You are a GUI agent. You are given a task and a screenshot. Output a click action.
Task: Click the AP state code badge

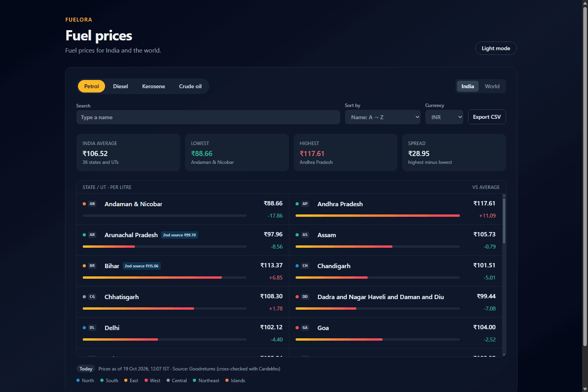pos(305,204)
